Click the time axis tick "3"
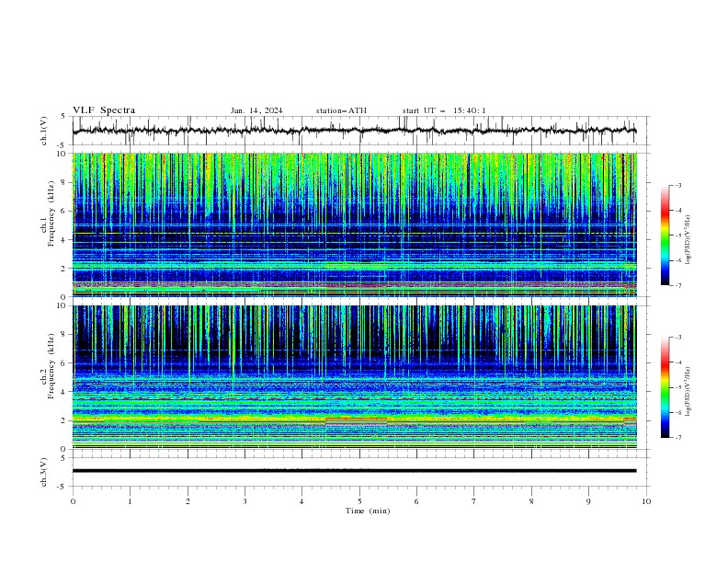This screenshot has width=728, height=563. [245, 501]
